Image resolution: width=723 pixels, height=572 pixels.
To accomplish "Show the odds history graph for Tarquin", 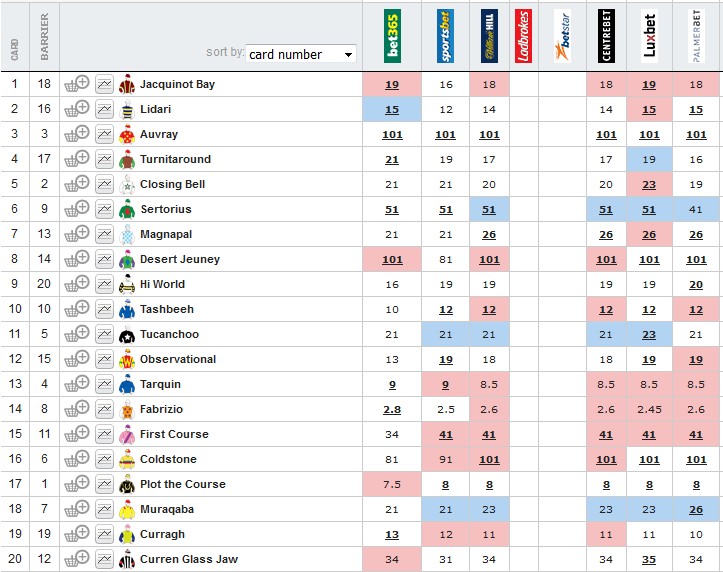I will click(x=104, y=385).
